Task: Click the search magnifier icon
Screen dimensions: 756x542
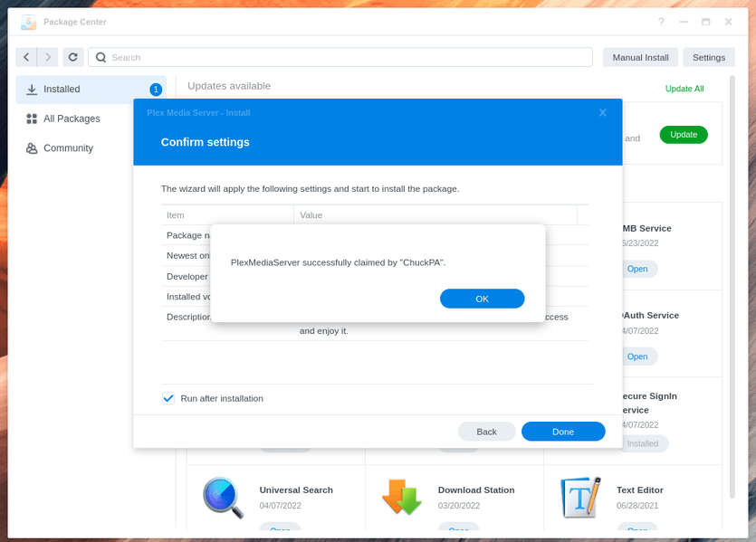Action: [x=100, y=57]
